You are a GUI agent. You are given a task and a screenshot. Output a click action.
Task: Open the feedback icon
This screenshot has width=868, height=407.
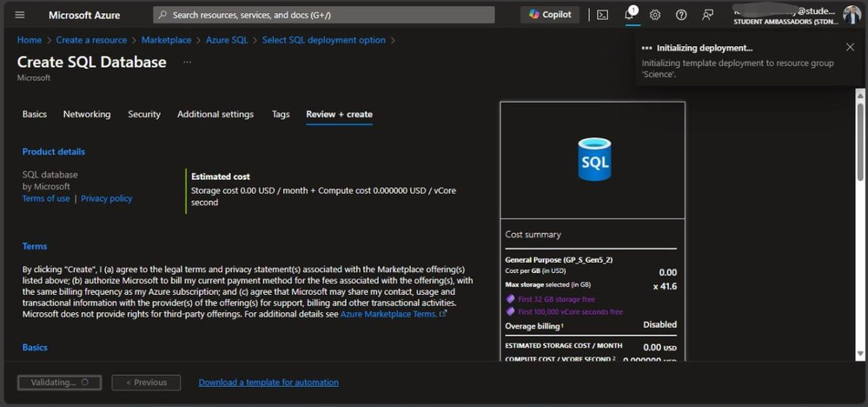[707, 15]
